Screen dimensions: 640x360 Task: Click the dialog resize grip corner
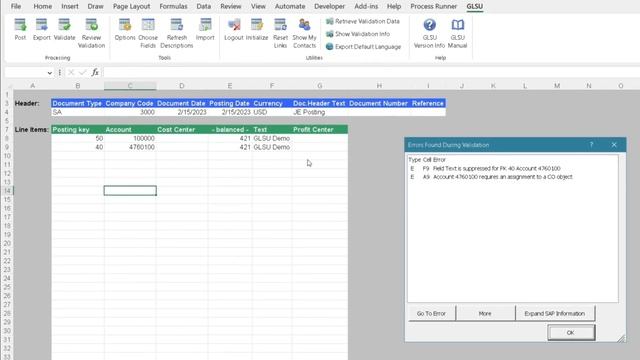coord(621,338)
